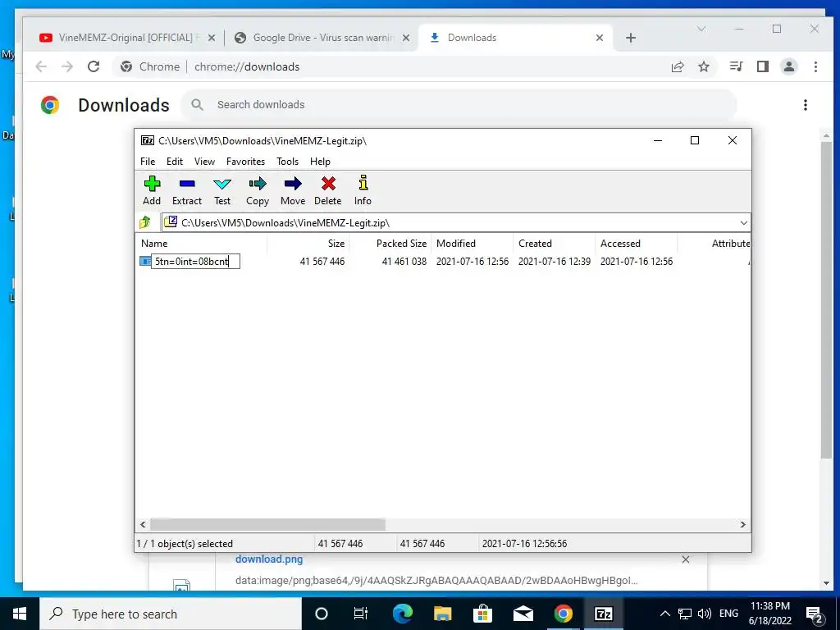This screenshot has width=840, height=630.
Task: Share this page from Chrome toolbar
Action: click(678, 66)
